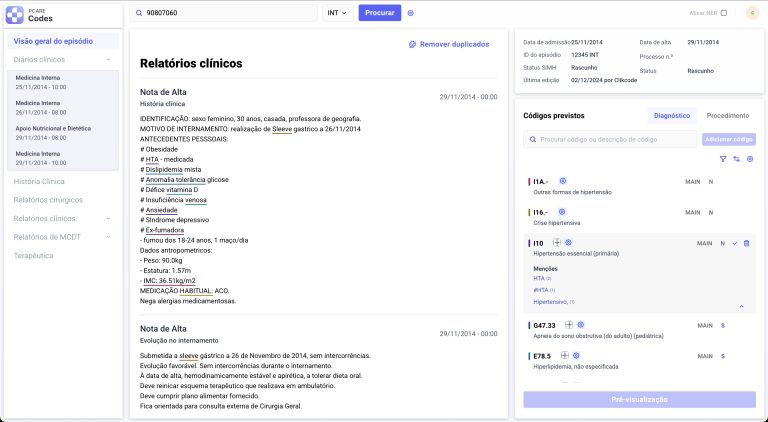Open the user avatar in top right
768x422 pixels.
751,13
